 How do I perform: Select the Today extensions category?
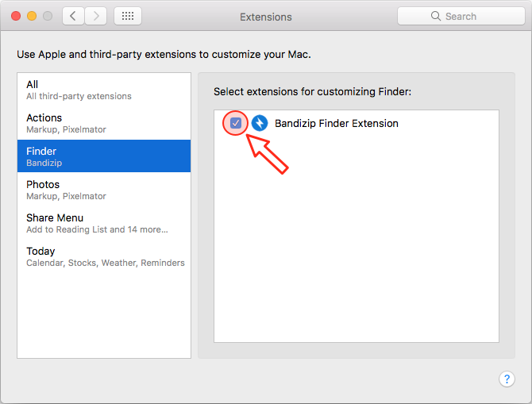point(104,256)
